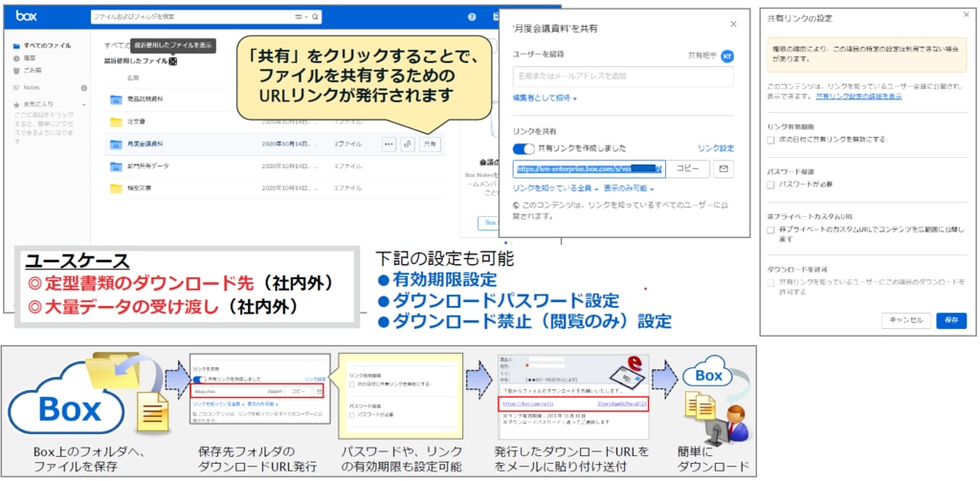This screenshot has height=481, width=980.
Task: Open more options (…) for 月度会議資料
Action: coord(389,144)
